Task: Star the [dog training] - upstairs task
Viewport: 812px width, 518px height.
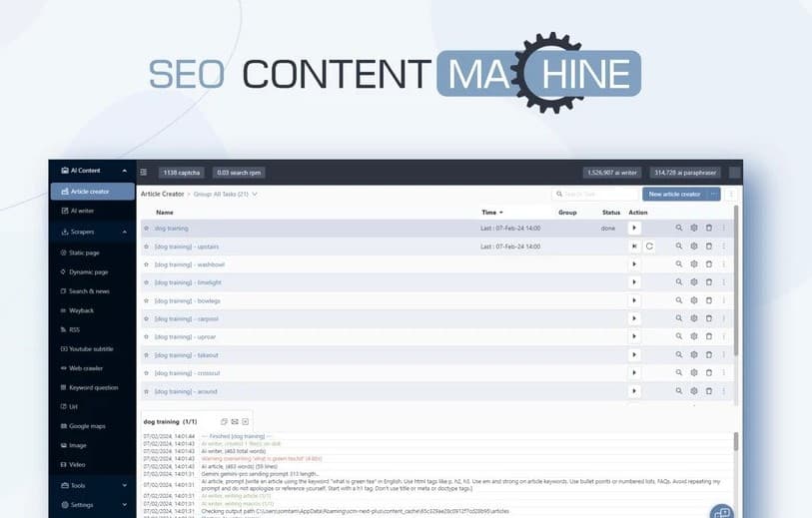Action: [x=147, y=247]
